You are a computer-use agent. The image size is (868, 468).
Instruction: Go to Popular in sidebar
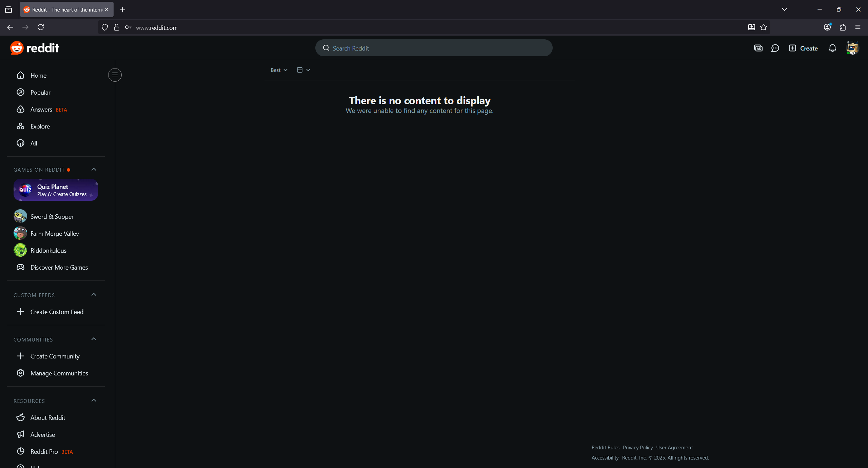point(40,93)
